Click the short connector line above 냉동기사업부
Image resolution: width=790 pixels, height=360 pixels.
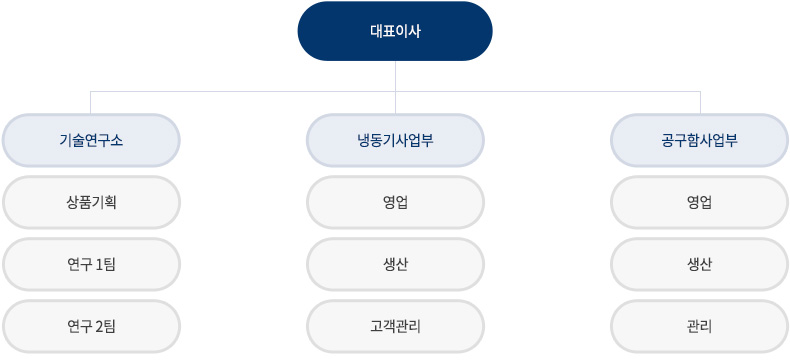pos(396,103)
